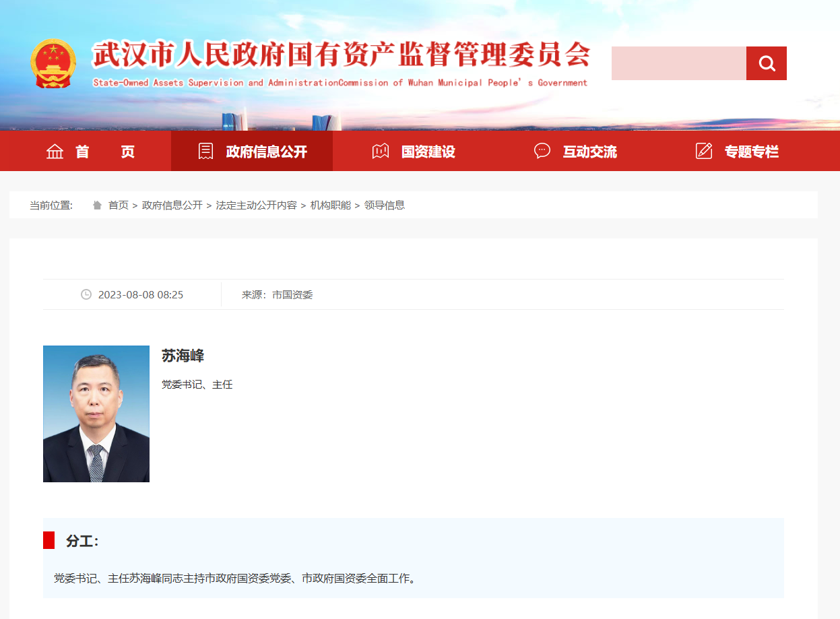The width and height of the screenshot is (840, 619).
Task: Click the 法定主动公开内容 breadcrumb link
Action: click(257, 205)
